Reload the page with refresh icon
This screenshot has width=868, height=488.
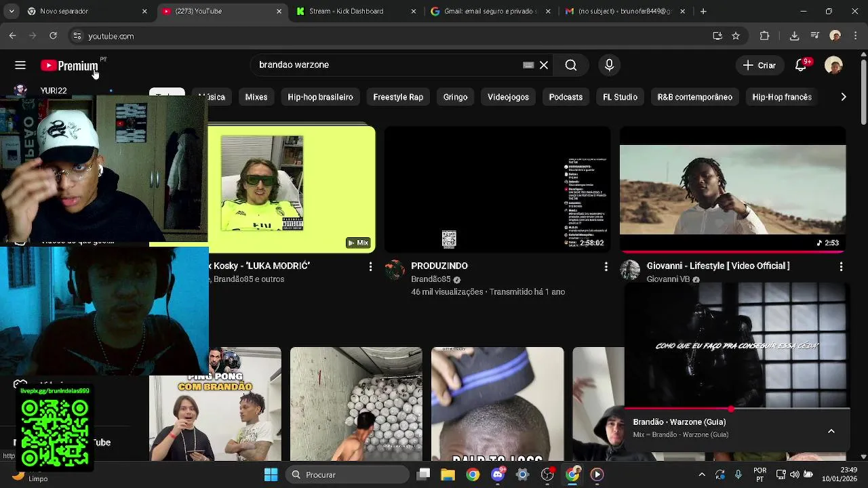(53, 36)
